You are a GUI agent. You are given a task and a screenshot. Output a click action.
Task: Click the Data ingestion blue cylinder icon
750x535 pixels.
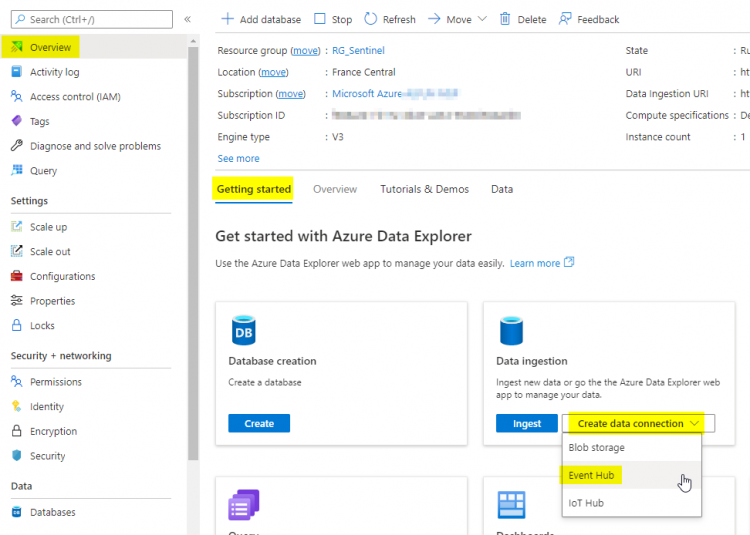[511, 330]
